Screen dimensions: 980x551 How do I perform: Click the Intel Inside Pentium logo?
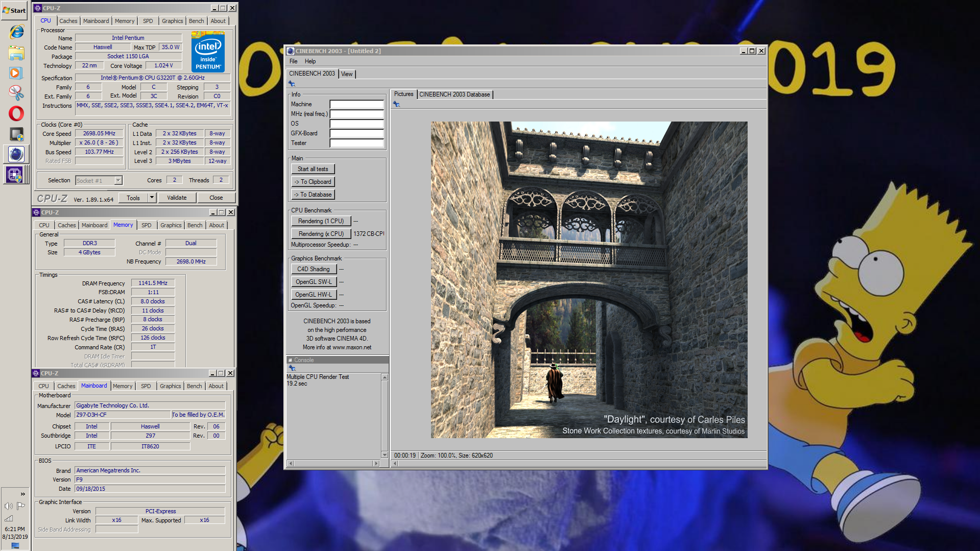pos(208,53)
